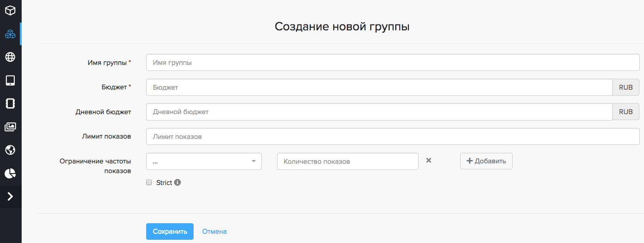Click the Отмена link

pyautogui.click(x=214, y=231)
